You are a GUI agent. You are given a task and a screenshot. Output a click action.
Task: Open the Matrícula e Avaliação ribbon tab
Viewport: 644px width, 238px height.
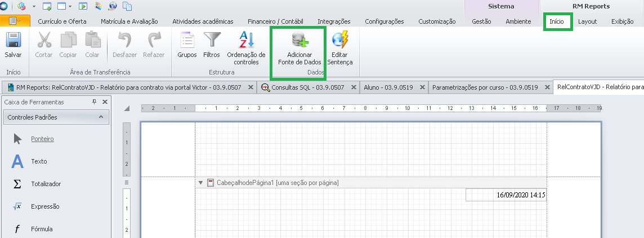click(x=130, y=21)
